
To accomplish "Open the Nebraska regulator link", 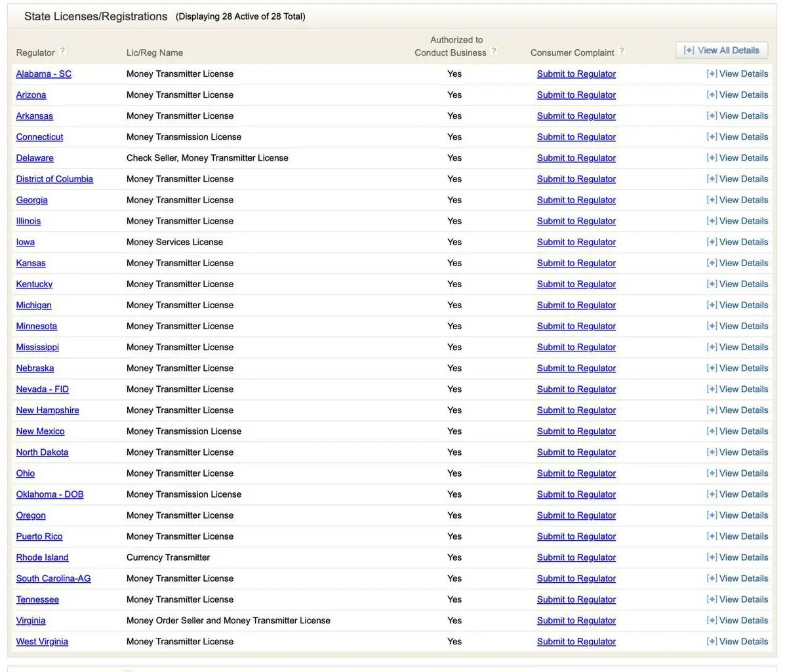I will point(35,368).
